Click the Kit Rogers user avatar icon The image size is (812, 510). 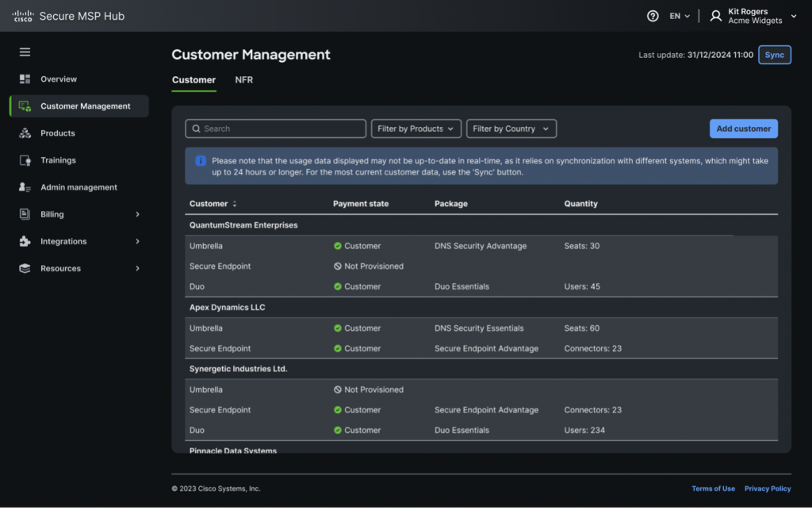pos(716,16)
